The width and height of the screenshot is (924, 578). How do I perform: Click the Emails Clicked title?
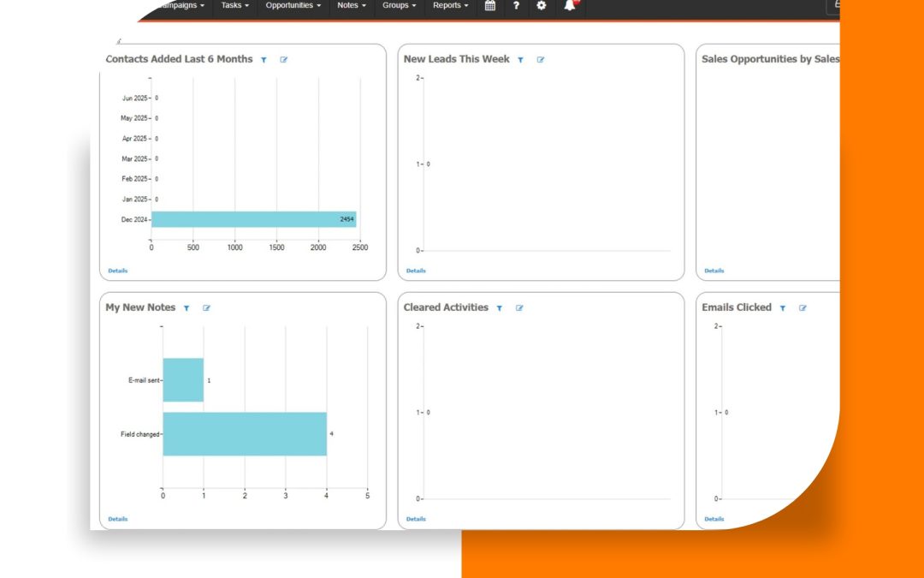tap(737, 307)
